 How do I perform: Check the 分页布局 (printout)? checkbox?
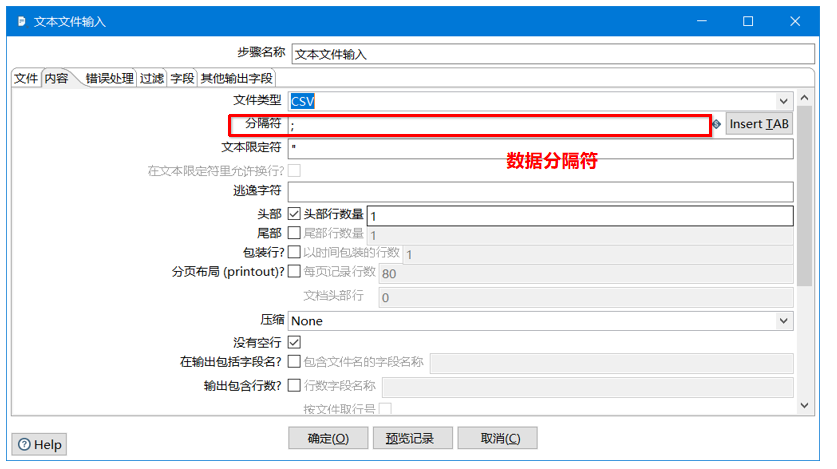[294, 271]
